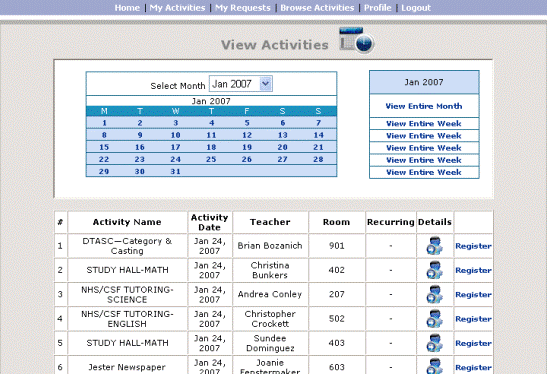This screenshot has height=374, width=547.
Task: Open the Jan 2007 month selection box
Action: coord(241,84)
